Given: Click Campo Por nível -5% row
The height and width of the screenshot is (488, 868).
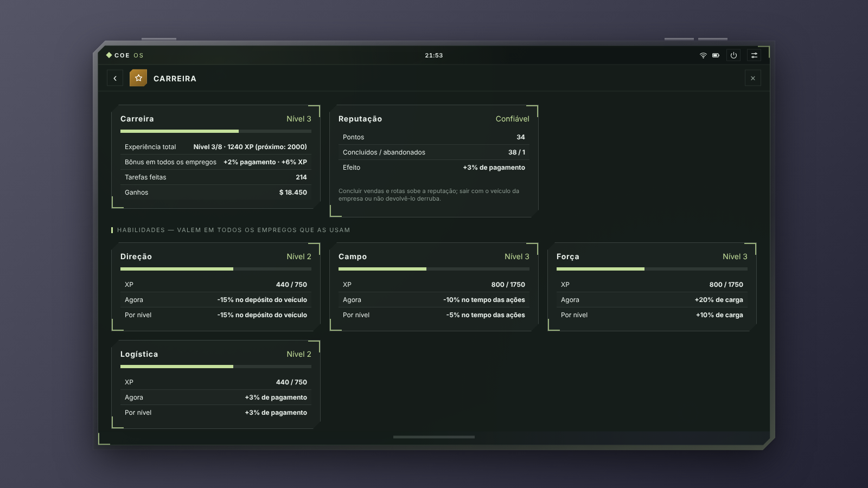Looking at the screenshot, I should (x=434, y=315).
